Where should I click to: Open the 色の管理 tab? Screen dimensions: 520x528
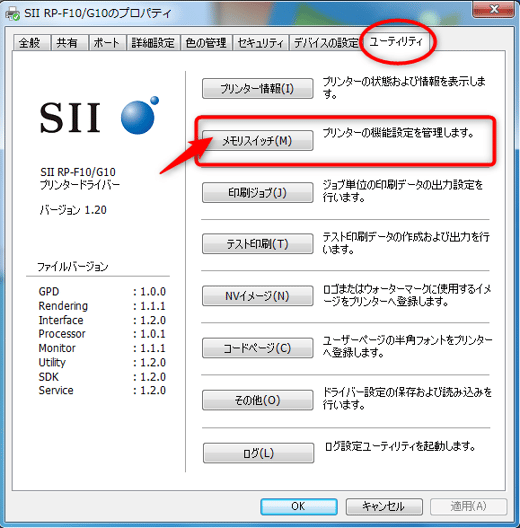point(206,43)
